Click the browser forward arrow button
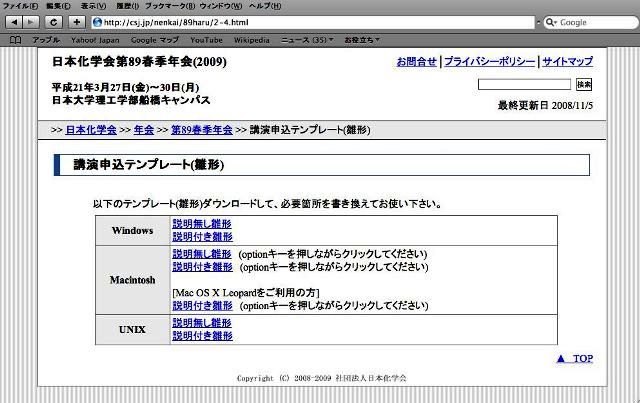 (31, 22)
